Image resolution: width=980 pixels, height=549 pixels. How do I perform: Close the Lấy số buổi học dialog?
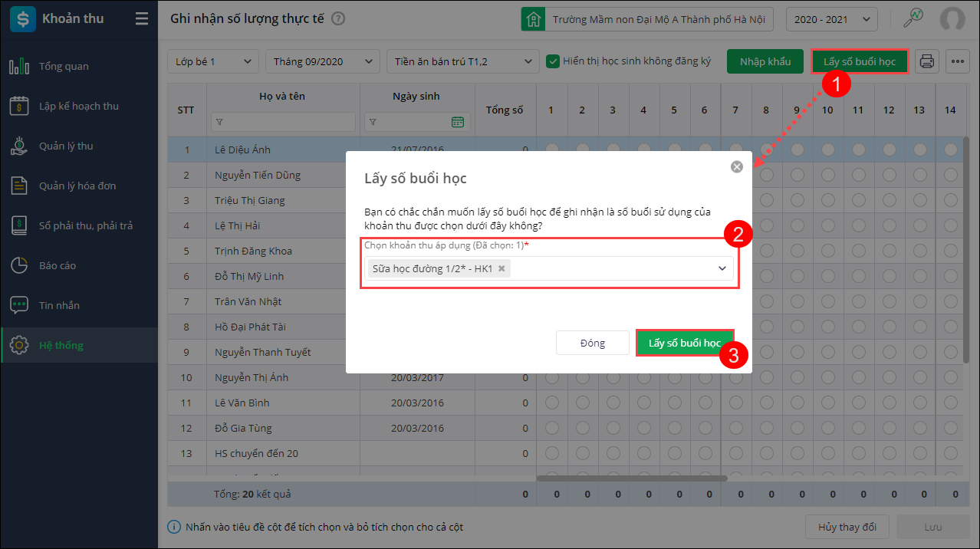click(x=737, y=166)
